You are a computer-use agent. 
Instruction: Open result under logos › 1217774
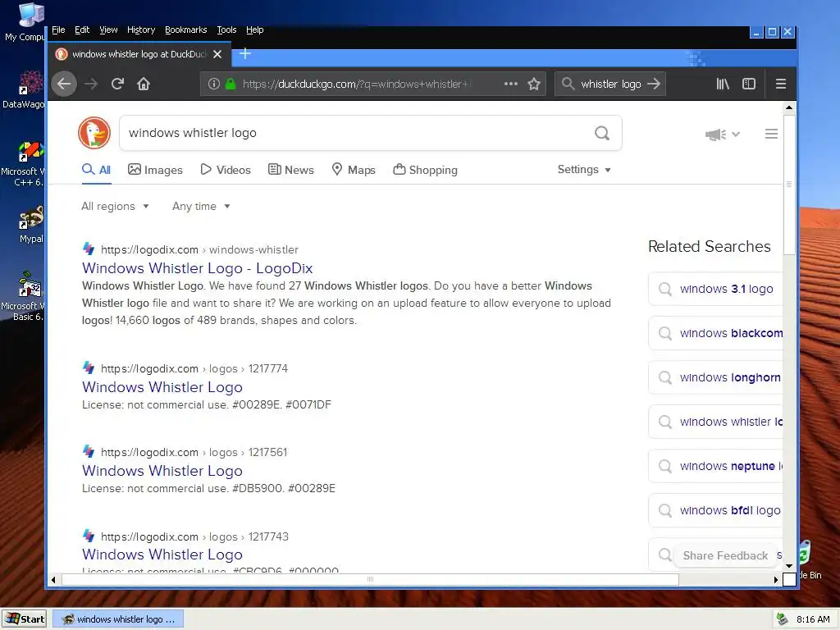(162, 387)
